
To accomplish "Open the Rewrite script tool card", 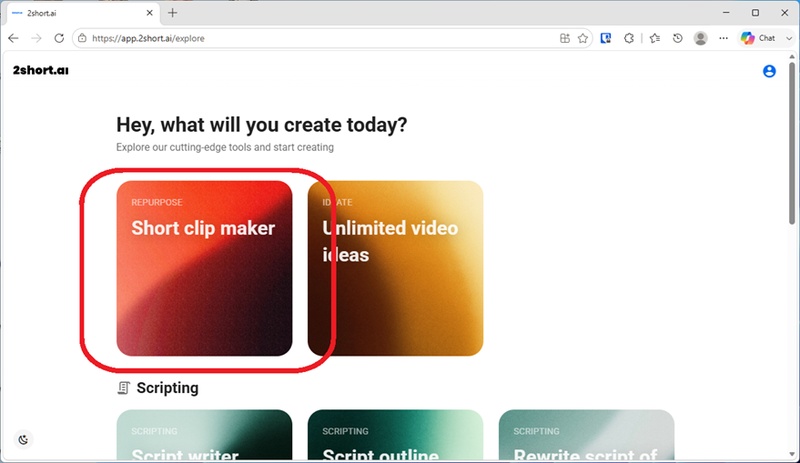I will [586, 435].
